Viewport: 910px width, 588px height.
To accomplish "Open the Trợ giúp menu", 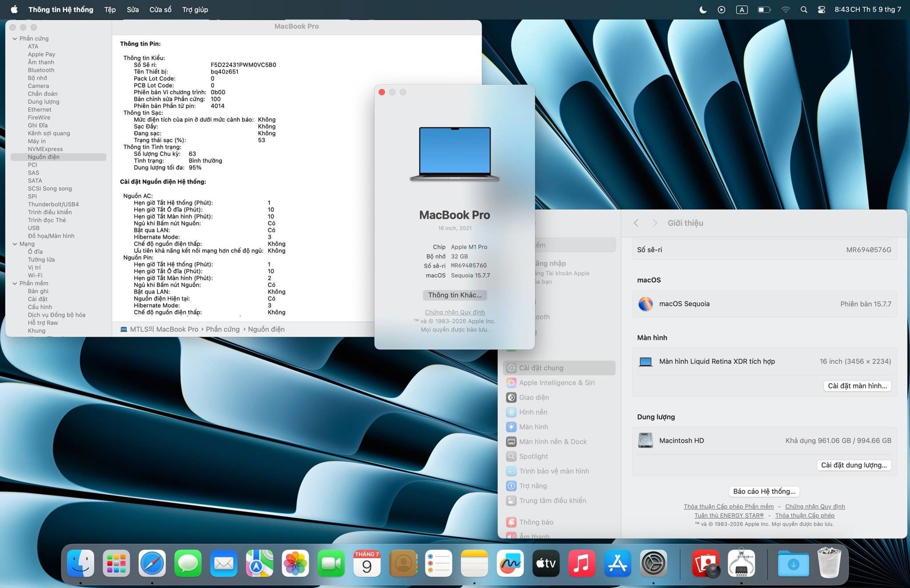I will point(195,9).
